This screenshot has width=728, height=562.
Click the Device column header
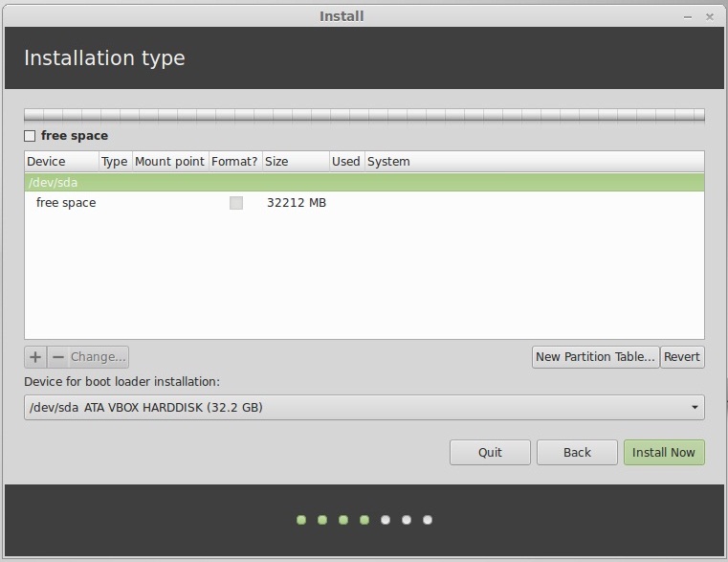coord(62,161)
